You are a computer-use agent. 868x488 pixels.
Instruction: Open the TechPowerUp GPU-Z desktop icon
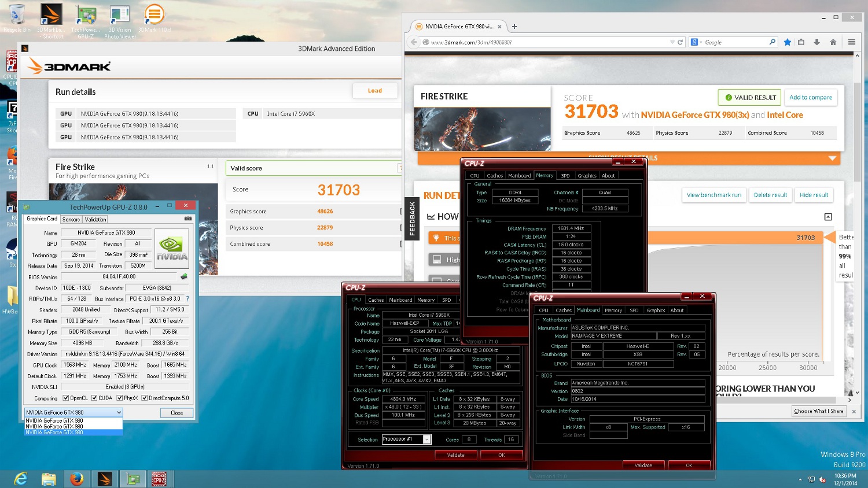click(x=86, y=20)
